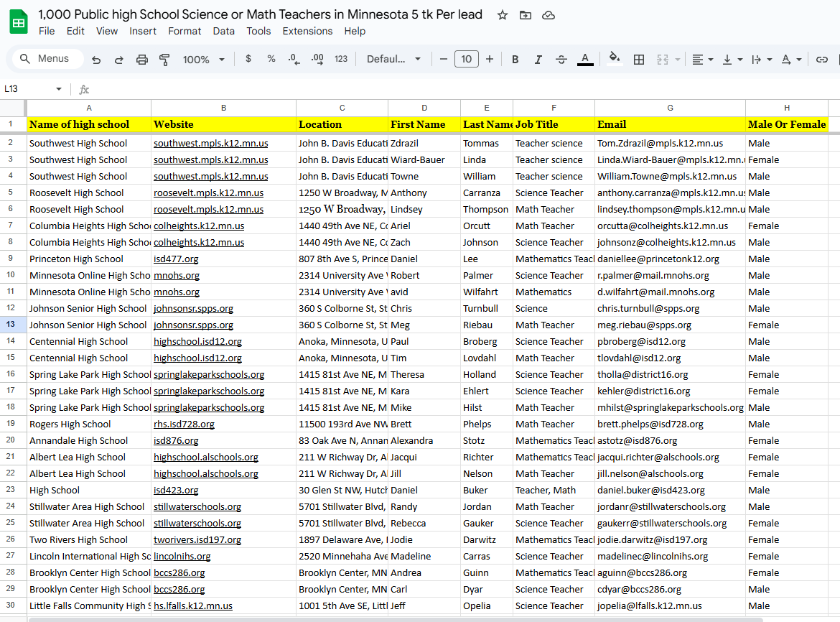Click the Redo arrow
840x622 pixels.
click(119, 60)
